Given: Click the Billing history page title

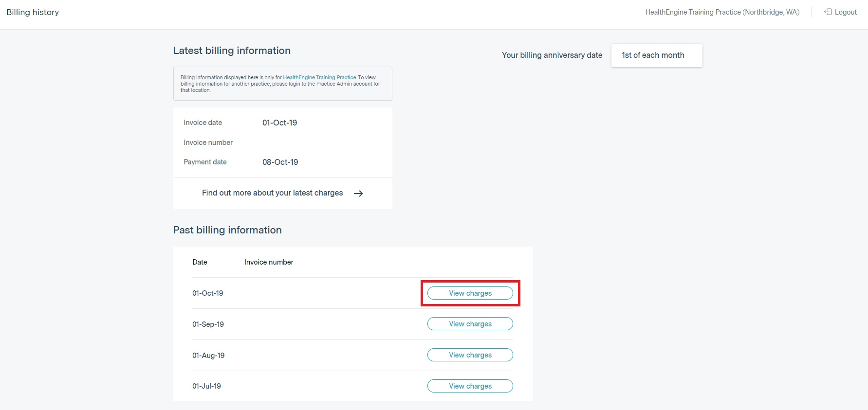Looking at the screenshot, I should [x=33, y=12].
